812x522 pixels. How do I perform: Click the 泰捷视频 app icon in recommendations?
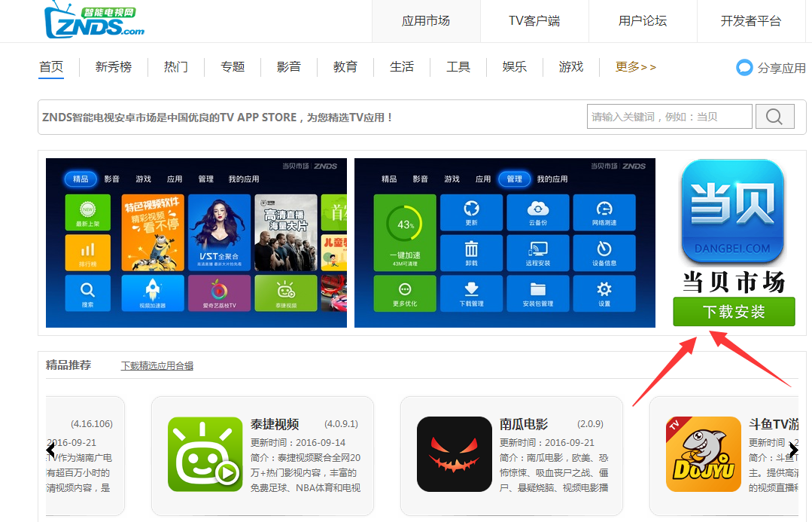[205, 454]
